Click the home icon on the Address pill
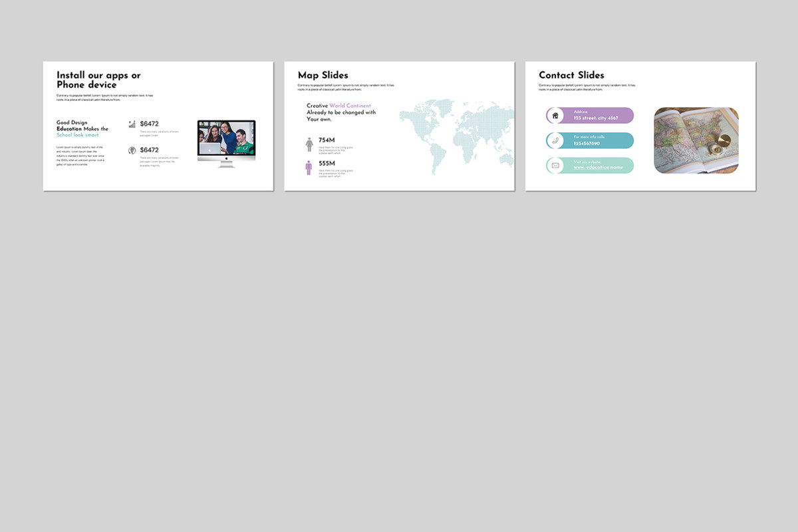 pos(555,115)
